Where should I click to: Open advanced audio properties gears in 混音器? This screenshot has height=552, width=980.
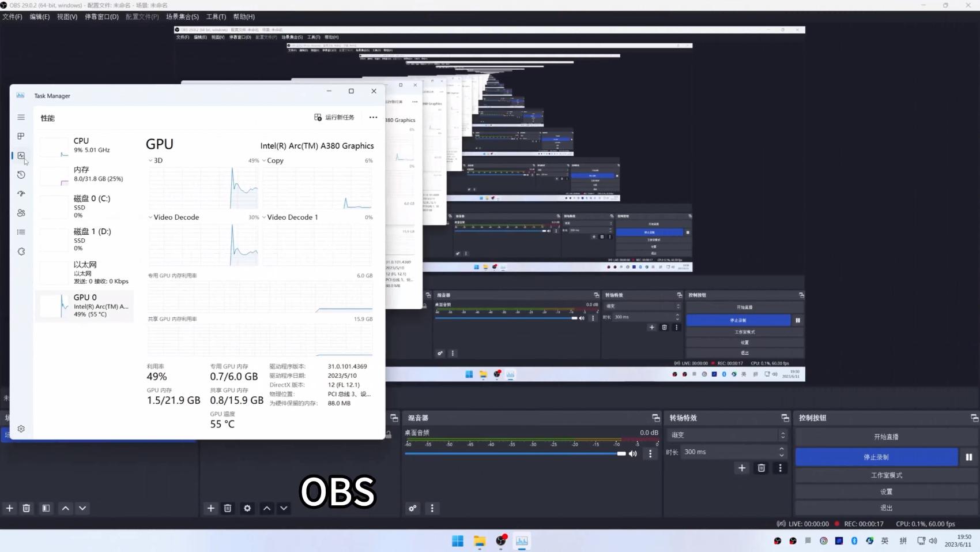413,508
